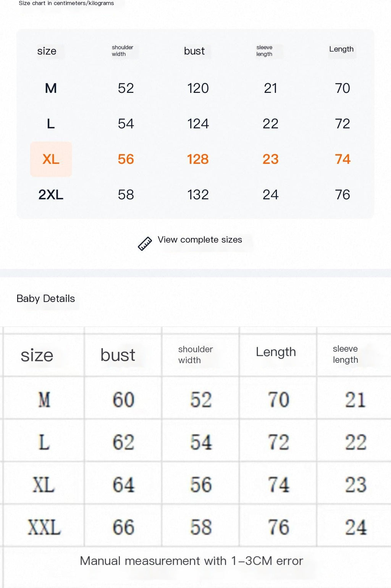The image size is (391, 588).
Task: Click the bottom table sleeve length header
Action: pyautogui.click(x=346, y=354)
